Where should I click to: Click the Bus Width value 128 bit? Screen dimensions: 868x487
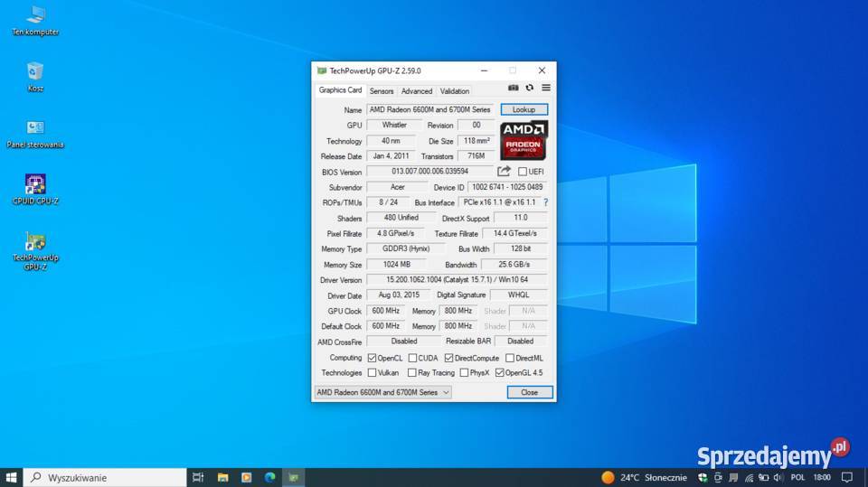click(x=521, y=249)
